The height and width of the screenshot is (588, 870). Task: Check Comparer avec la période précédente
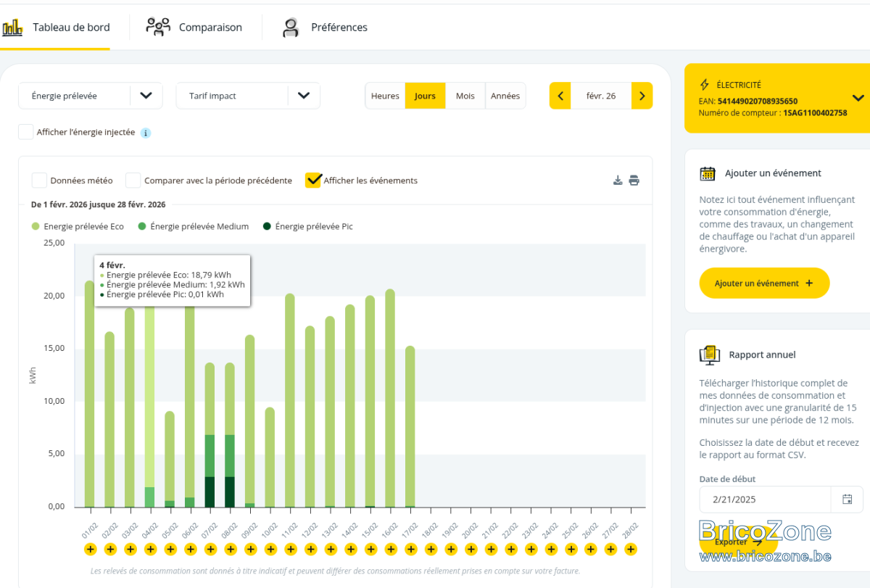pyautogui.click(x=133, y=181)
